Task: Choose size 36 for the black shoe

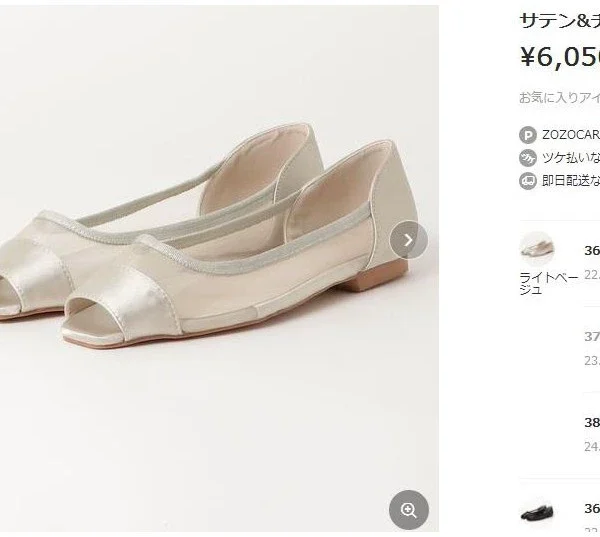Action: [591, 509]
